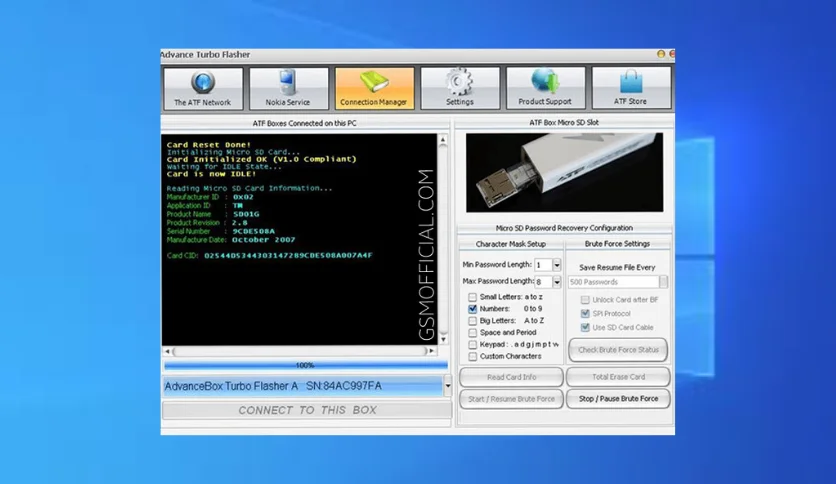The image size is (836, 484).
Task: Toggle Use SD Card Cable checkbox
Action: 585,327
